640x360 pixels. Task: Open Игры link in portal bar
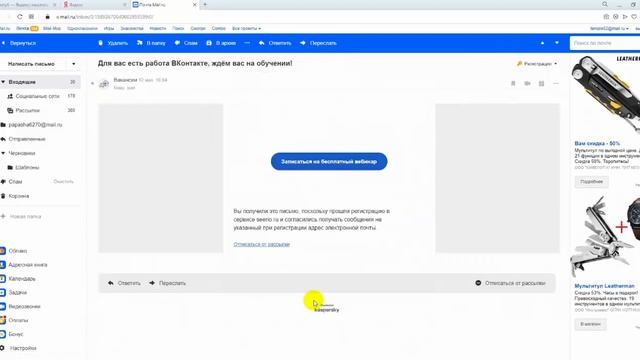[x=109, y=29]
